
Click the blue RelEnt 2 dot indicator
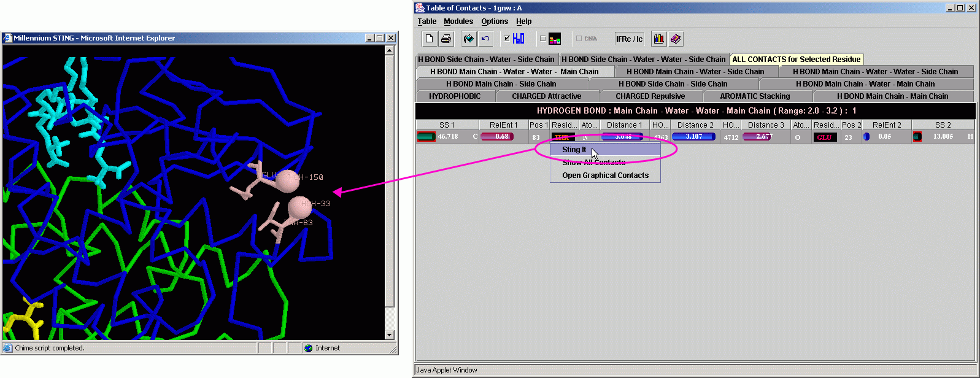[x=866, y=137]
